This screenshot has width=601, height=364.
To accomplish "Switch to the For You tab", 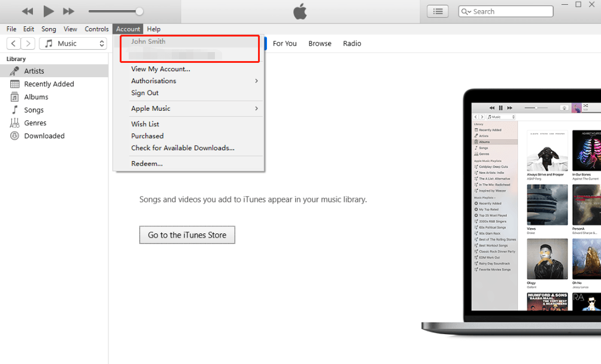I will 285,44.
